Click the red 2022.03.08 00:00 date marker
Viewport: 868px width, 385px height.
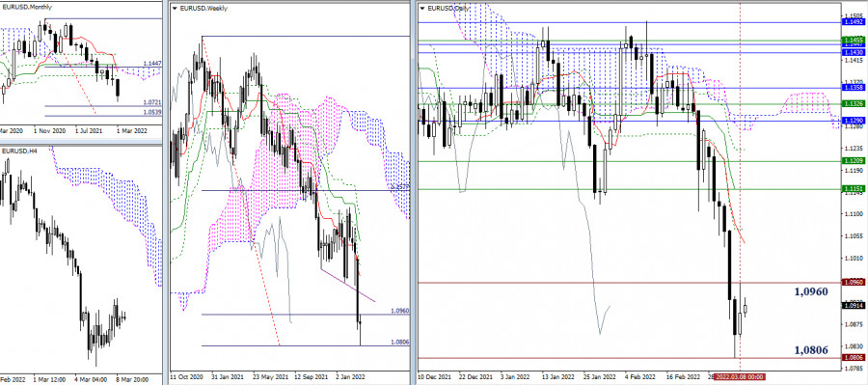tap(739, 376)
